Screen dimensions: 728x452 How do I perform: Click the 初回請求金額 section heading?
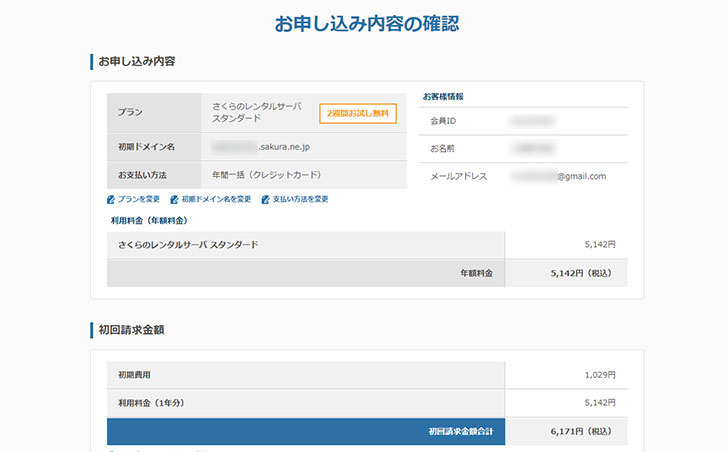click(131, 330)
